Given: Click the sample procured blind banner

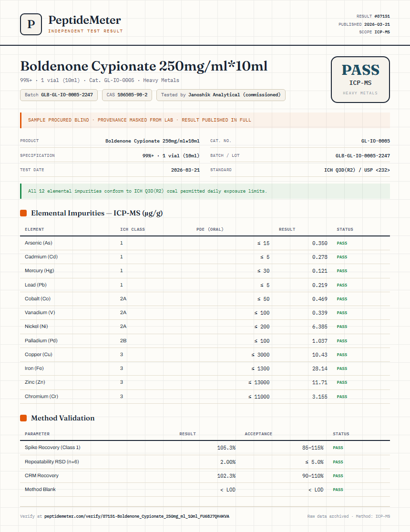Looking at the screenshot, I should coord(205,120).
